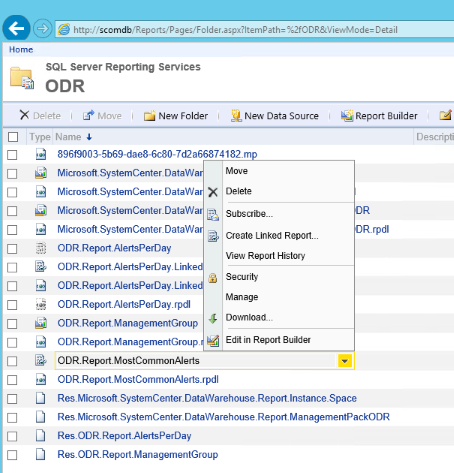Click the Delete X icon in context menu
Image resolution: width=454 pixels, height=473 pixels.
[x=213, y=192]
